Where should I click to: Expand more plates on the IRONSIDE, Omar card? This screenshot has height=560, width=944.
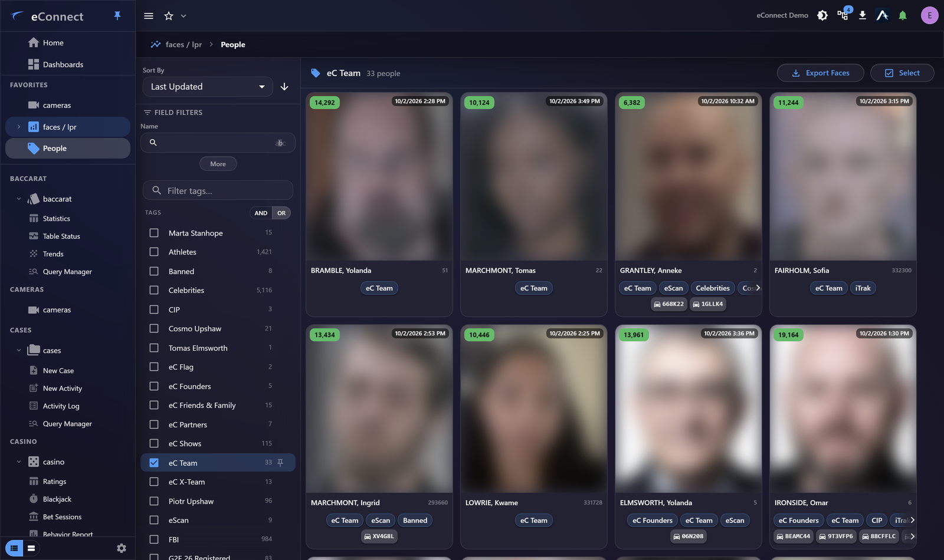(x=912, y=536)
